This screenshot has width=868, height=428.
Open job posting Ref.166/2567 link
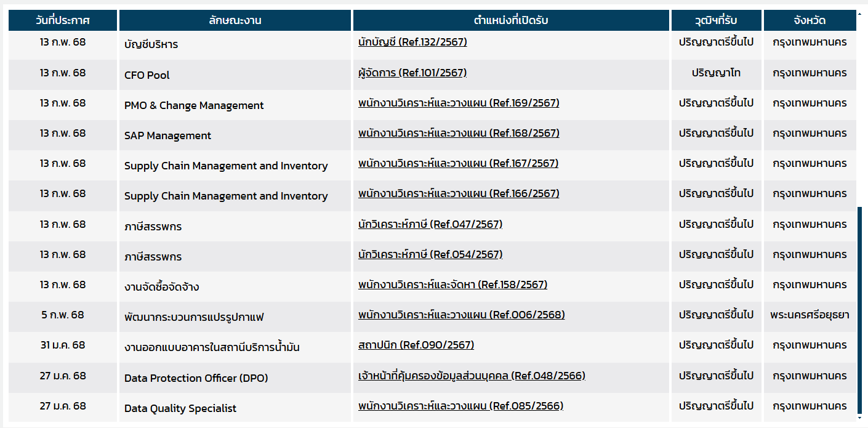pos(459,193)
